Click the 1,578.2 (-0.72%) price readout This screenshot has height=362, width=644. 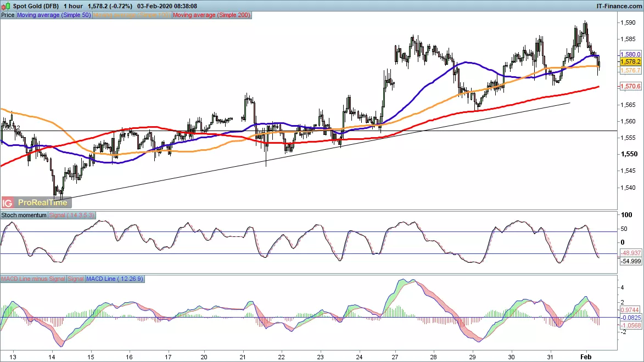[110, 6]
